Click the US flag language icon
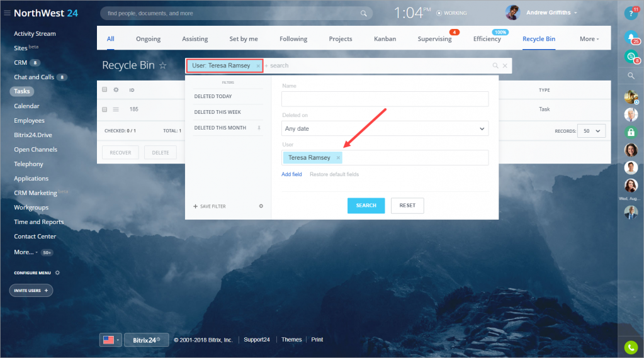The width and height of the screenshot is (644, 358). pos(108,340)
